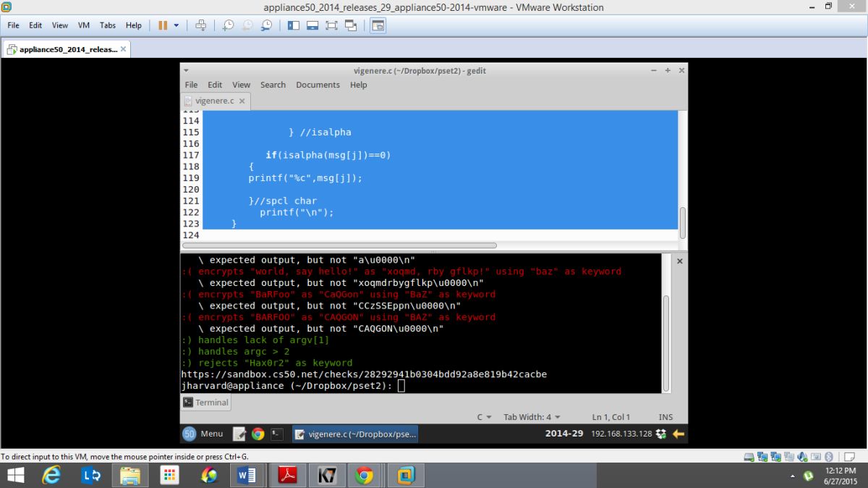Click the sandbox.cs50.net checks URL
The height and width of the screenshot is (488, 868).
click(x=364, y=374)
